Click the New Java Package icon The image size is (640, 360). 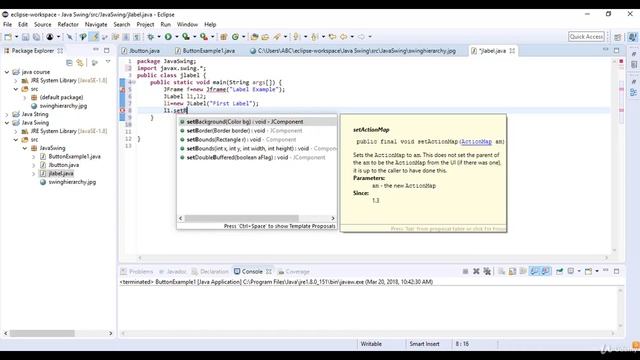coord(224,37)
